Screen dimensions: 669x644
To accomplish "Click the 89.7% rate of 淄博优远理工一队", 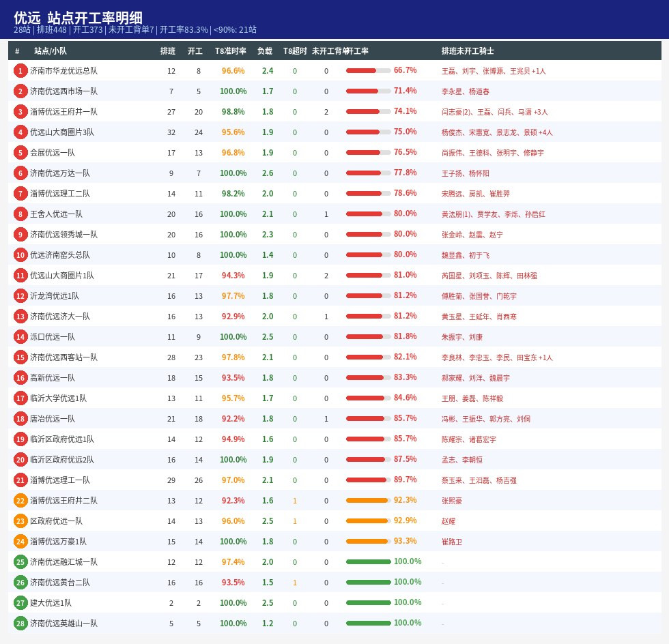I will [405, 480].
